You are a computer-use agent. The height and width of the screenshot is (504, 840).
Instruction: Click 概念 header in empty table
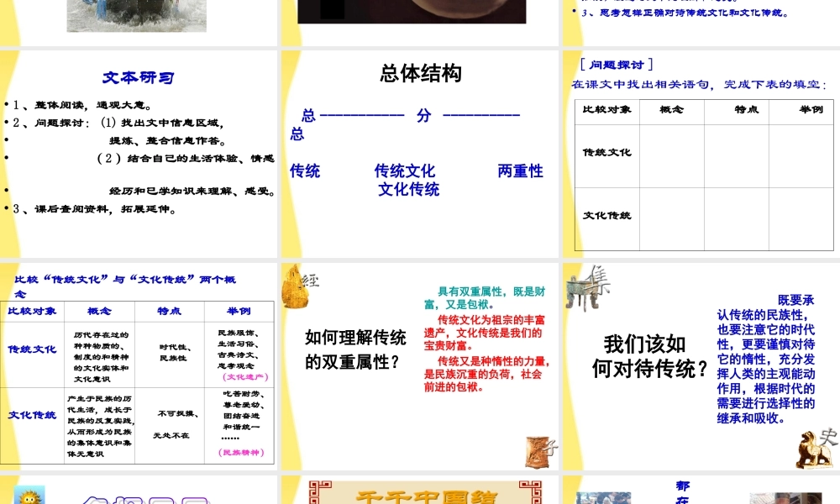672,109
